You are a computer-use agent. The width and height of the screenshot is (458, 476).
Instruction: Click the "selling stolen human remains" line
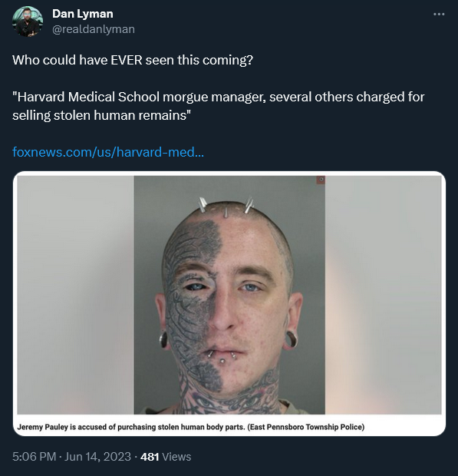[101, 115]
